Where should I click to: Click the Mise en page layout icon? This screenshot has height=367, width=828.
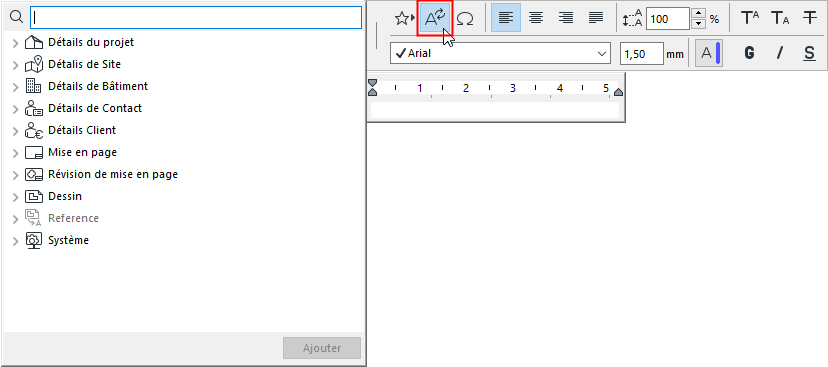(x=33, y=153)
